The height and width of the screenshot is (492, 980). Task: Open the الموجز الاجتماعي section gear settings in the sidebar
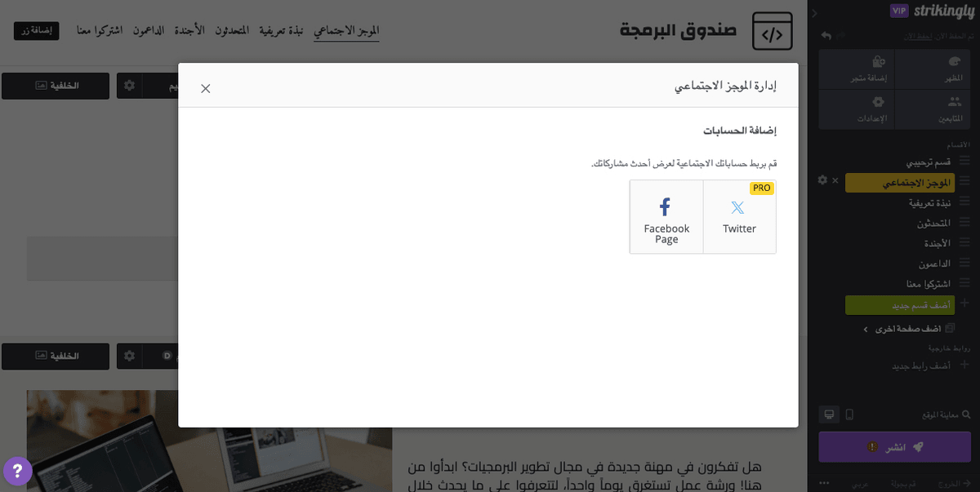point(822,180)
